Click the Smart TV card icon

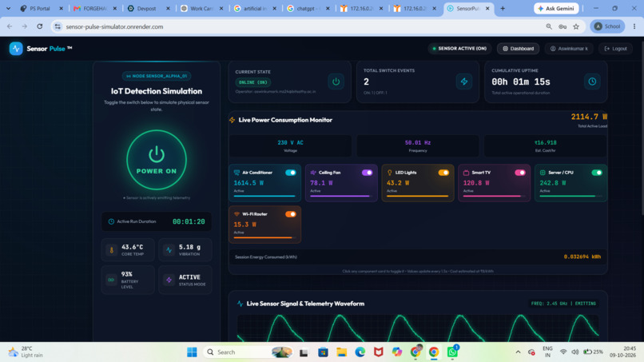coord(466,173)
